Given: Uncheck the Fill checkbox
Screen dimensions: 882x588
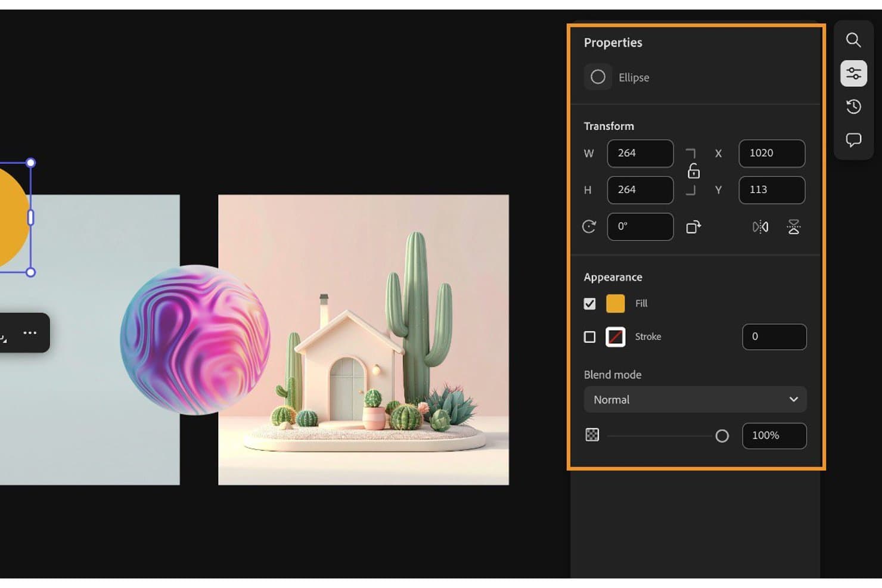Looking at the screenshot, I should [x=589, y=304].
